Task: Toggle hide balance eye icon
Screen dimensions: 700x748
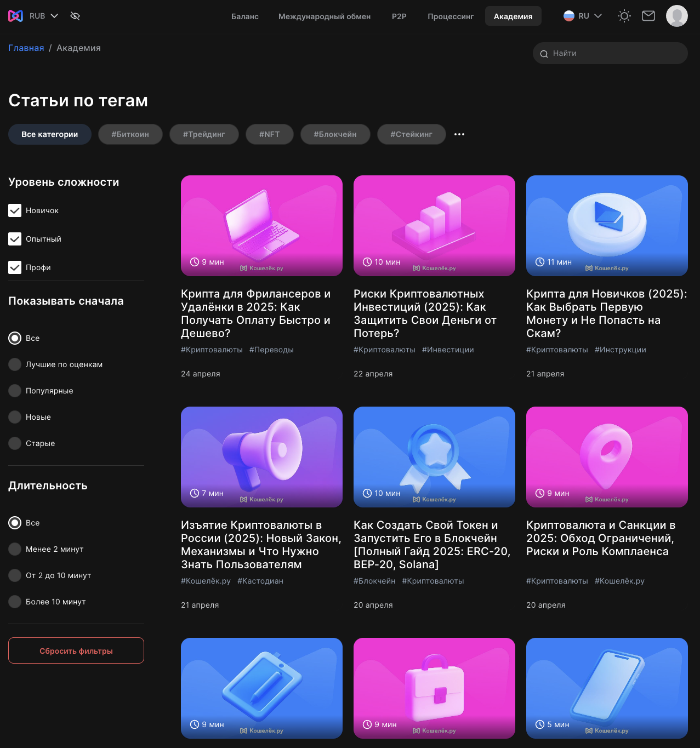Action: pos(75,16)
